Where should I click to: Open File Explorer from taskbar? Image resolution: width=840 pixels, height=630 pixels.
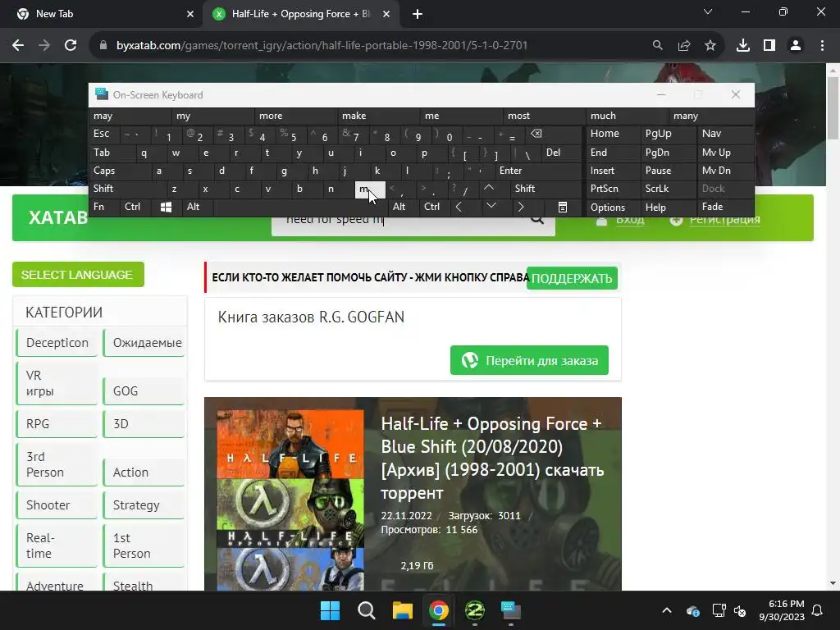402,610
